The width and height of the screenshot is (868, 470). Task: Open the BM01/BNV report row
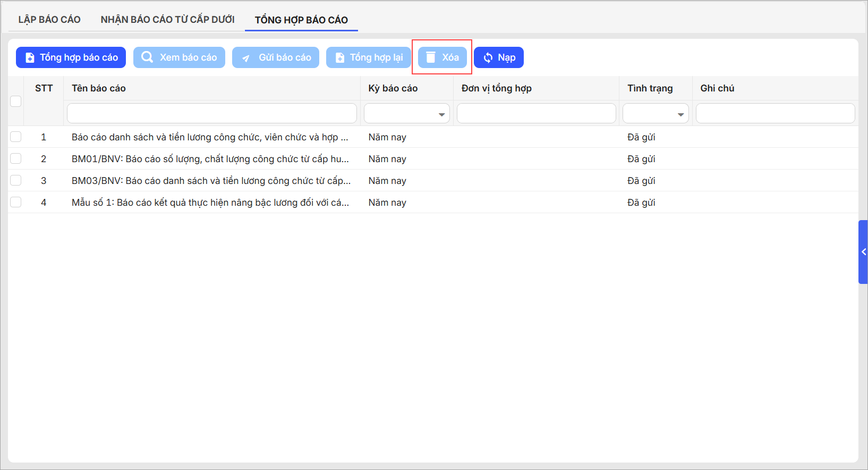click(210, 159)
